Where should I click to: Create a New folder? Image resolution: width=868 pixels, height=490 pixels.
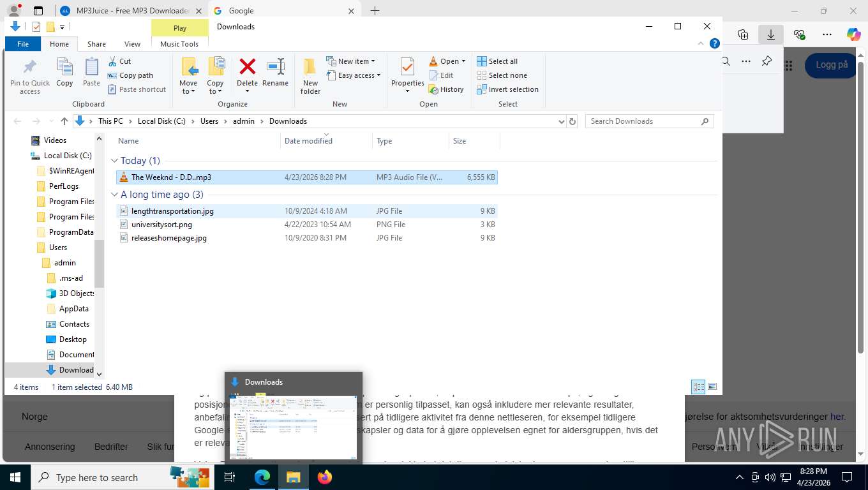pos(310,76)
